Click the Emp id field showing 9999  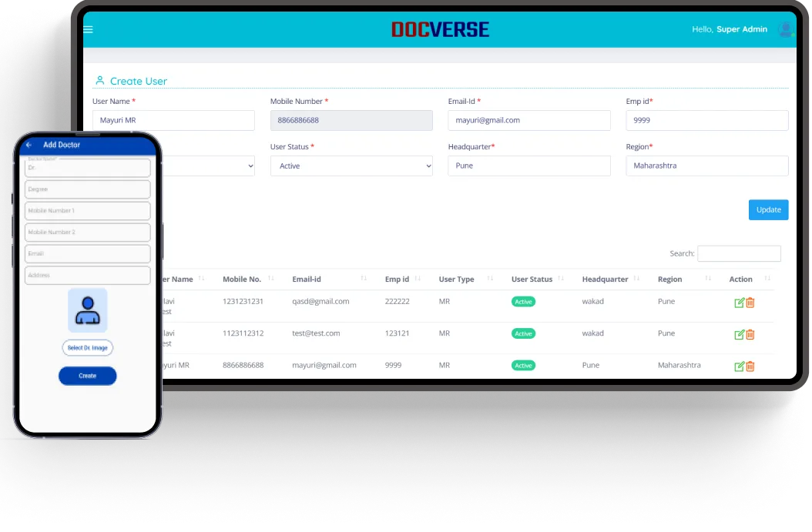point(707,121)
